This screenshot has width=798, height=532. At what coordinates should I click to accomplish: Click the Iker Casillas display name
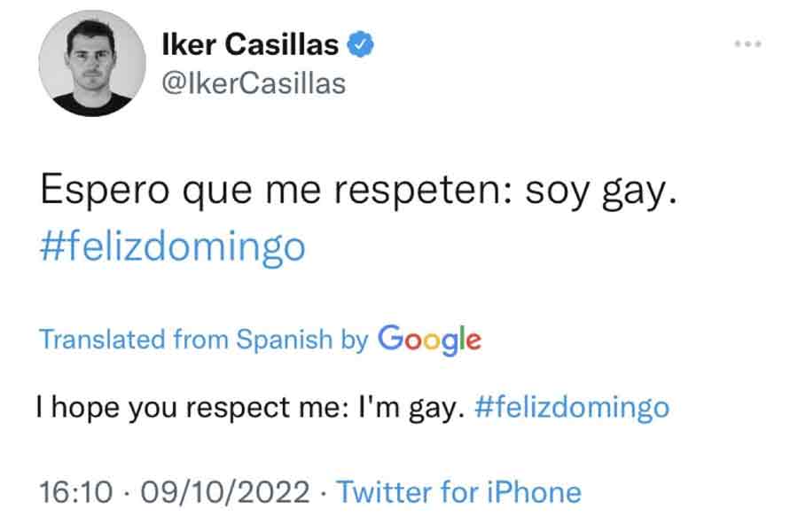tap(252, 43)
